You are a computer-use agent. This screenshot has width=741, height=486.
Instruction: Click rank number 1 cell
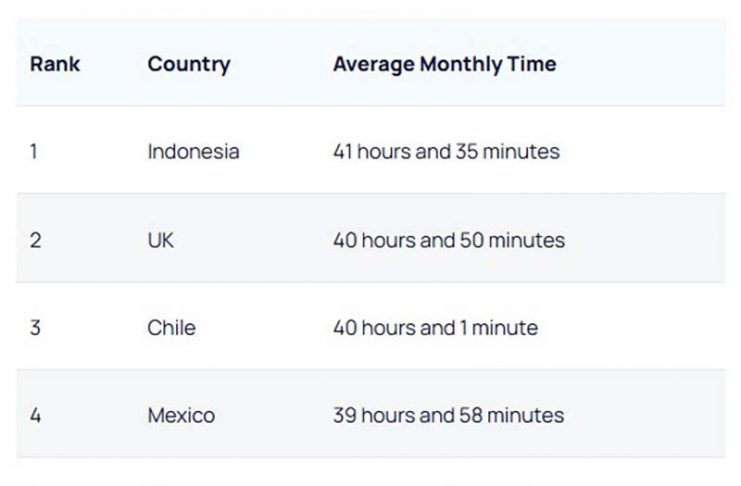click(34, 152)
